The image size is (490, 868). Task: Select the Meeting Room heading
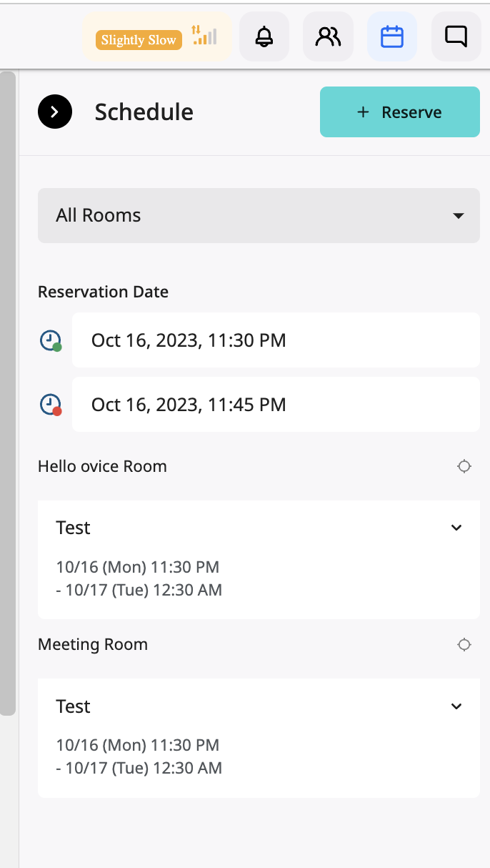(93, 644)
